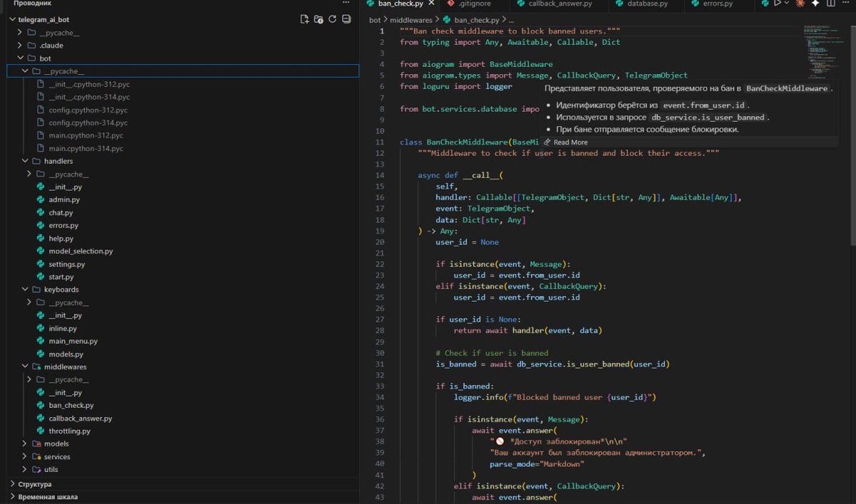The width and height of the screenshot is (856, 504).
Task: Expand __pycache__ inside middlewares folder
Action: tap(30, 379)
